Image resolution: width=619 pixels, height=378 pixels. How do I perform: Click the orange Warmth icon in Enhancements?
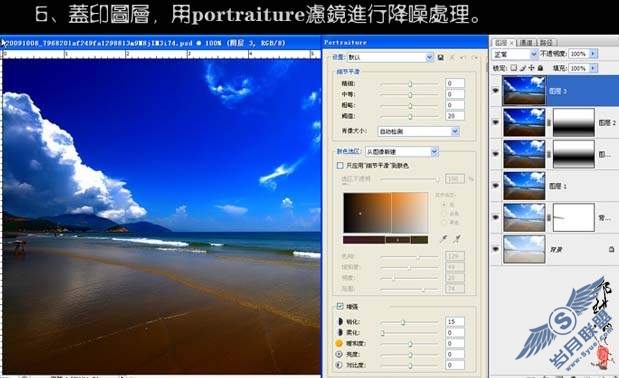coord(339,343)
